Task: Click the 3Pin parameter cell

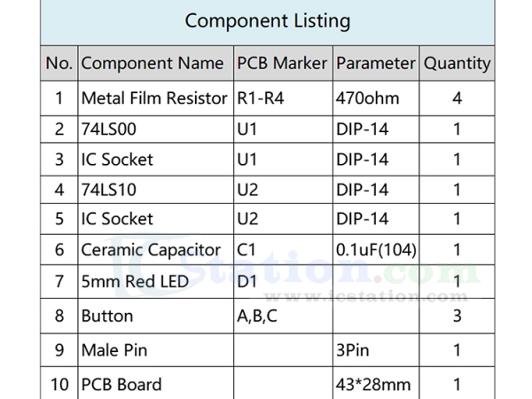Action: tap(376, 350)
